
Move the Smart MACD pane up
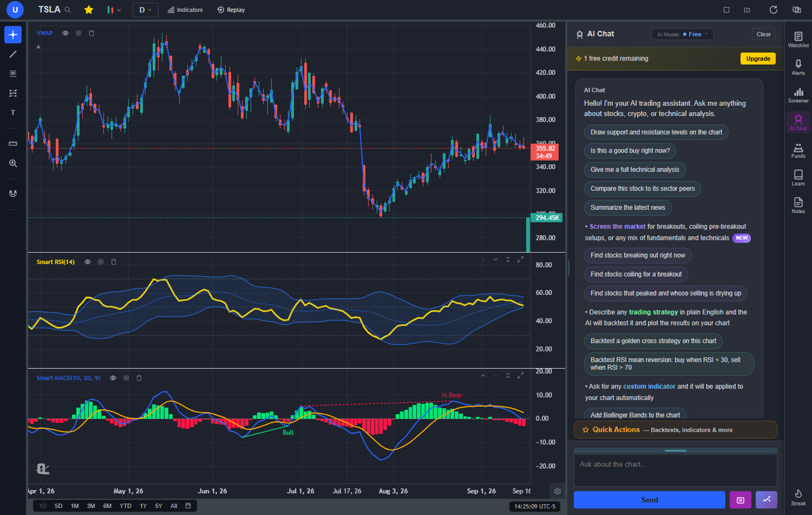click(483, 375)
